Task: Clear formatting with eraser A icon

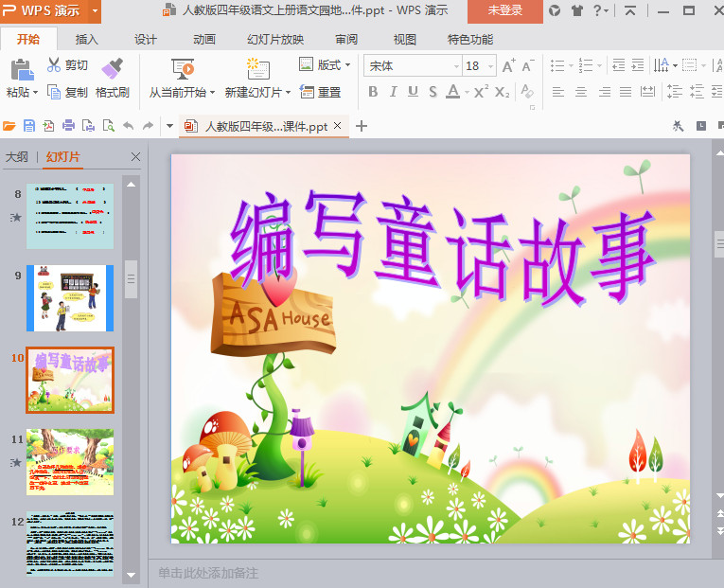Action: 527,91
